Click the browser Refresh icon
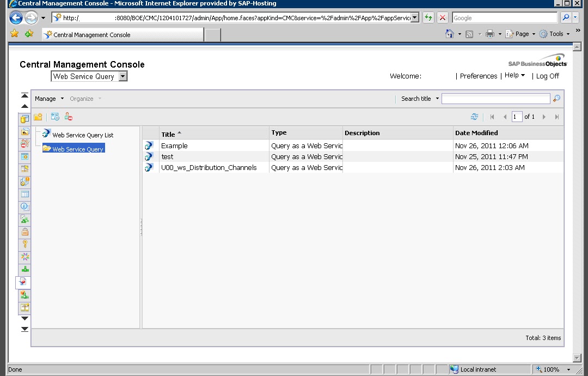588x376 pixels. point(428,17)
